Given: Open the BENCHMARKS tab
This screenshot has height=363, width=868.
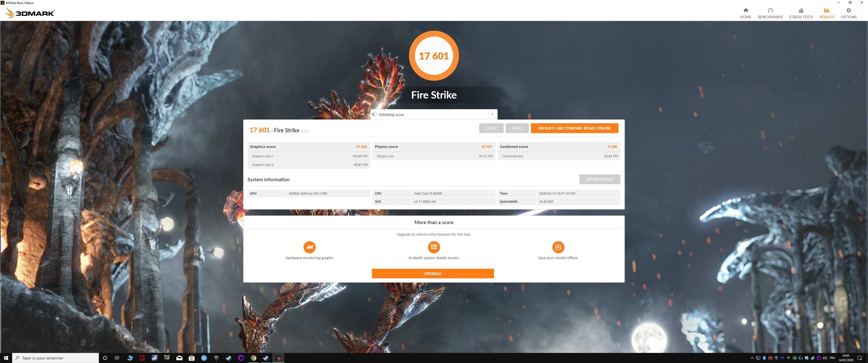Looking at the screenshot, I should tap(770, 13).
